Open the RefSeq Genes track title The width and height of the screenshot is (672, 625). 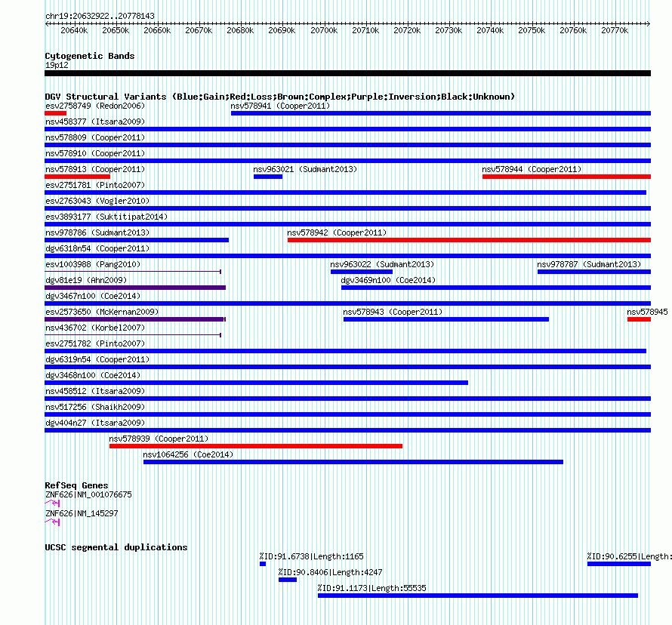(77, 485)
